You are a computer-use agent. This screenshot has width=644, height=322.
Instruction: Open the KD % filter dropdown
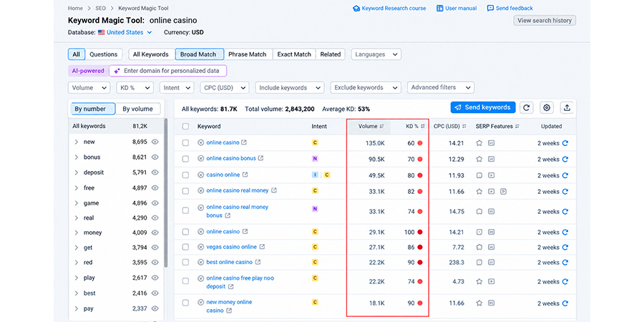[135, 87]
